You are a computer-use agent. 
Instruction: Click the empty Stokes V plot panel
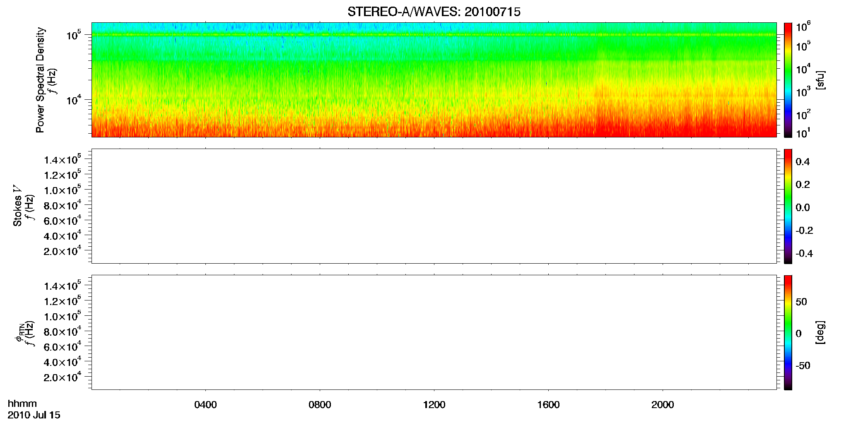click(x=434, y=206)
